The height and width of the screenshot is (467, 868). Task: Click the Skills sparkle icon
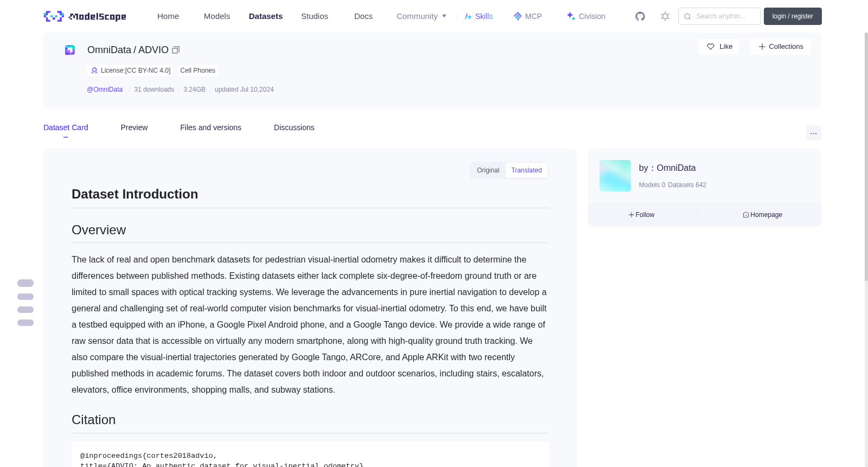coord(468,16)
